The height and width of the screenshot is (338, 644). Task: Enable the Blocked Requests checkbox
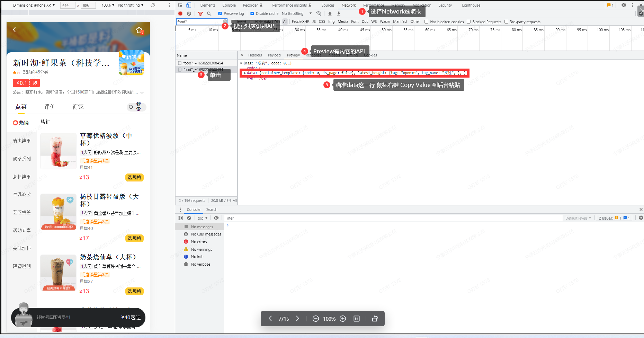pos(469,21)
